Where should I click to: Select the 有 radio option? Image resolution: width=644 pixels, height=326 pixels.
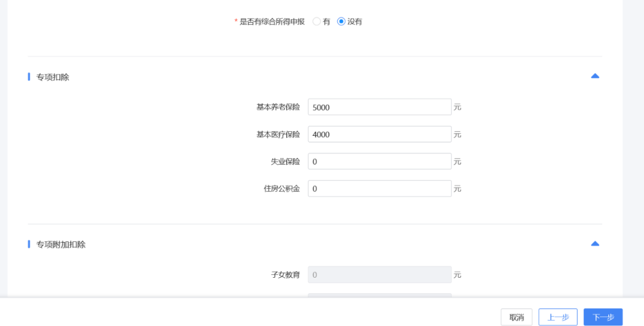[317, 21]
